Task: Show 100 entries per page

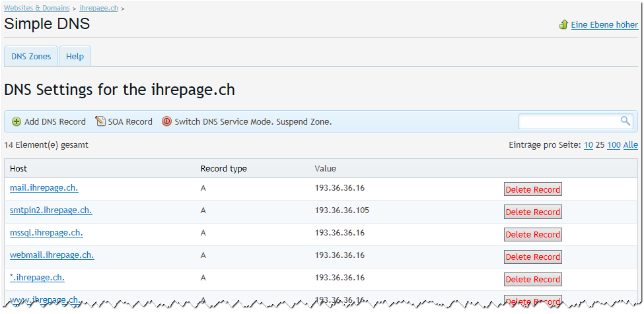Action: 614,145
